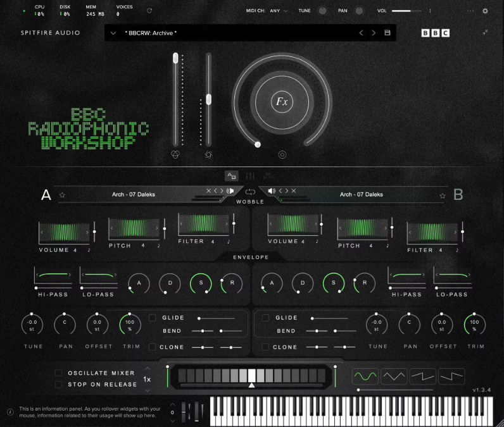The image size is (504, 427).
Task: Favorite sound B with star
Action: (443, 195)
